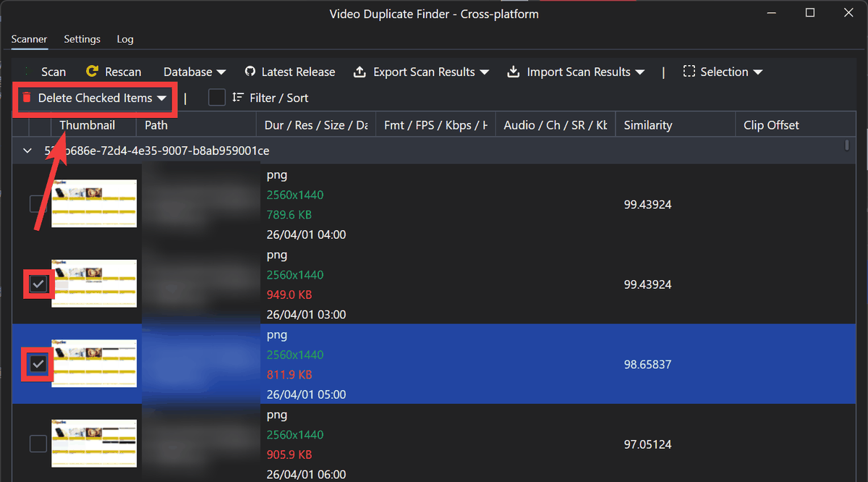Uncheck the 949.0 KB file checkbox

click(38, 284)
